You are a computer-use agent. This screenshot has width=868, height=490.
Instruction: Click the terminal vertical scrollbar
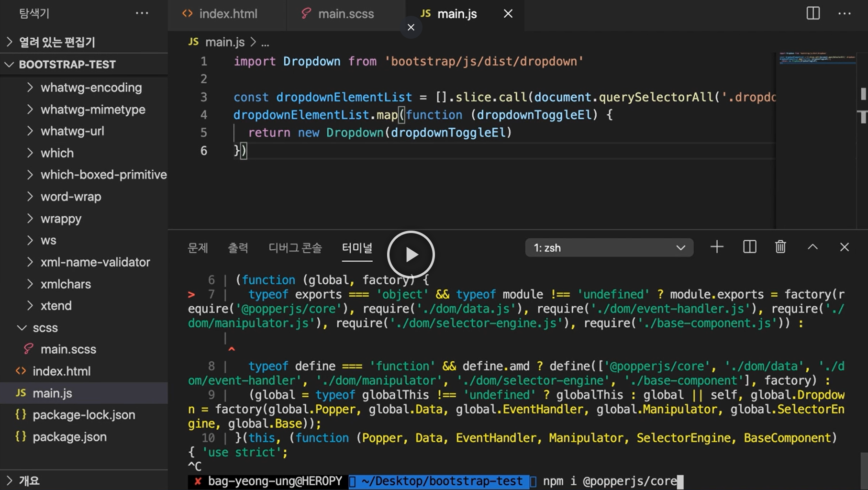863,471
